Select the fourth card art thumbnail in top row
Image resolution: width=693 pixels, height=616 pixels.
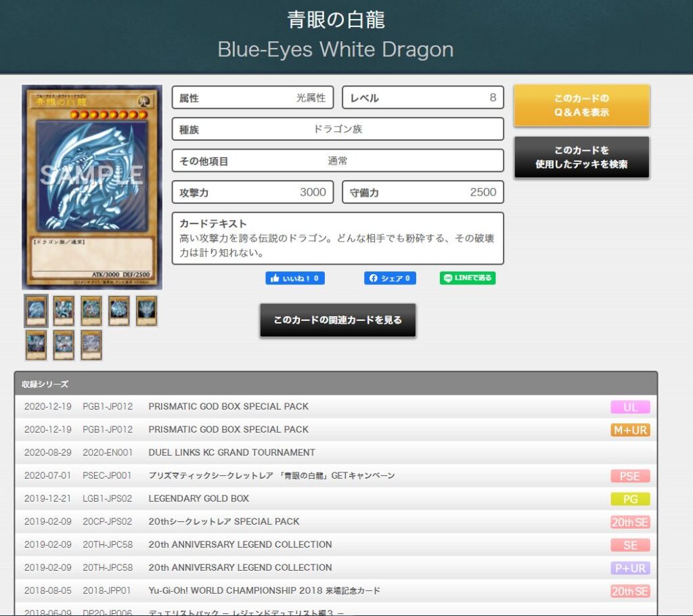pos(119,311)
